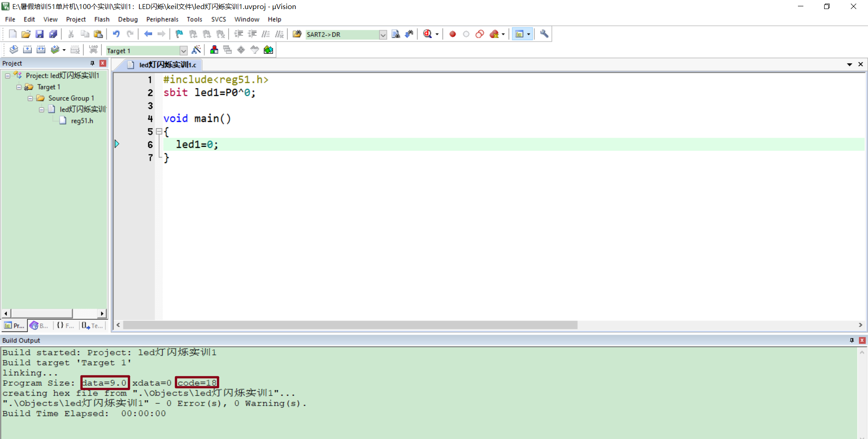Open the configuration wrench dialog
The width and height of the screenshot is (868, 439).
(x=544, y=34)
